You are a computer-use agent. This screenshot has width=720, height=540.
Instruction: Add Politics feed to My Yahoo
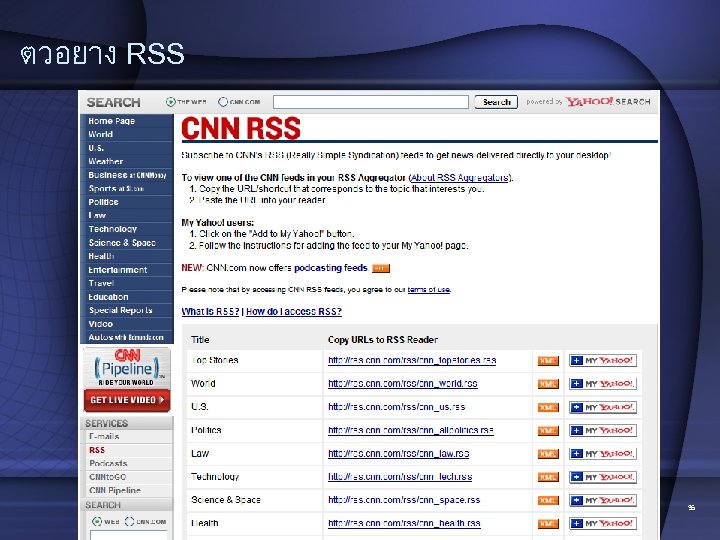pyautogui.click(x=603, y=430)
